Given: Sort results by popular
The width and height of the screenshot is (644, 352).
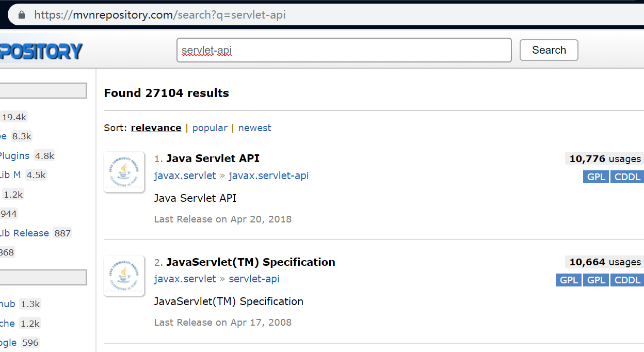Looking at the screenshot, I should point(210,127).
